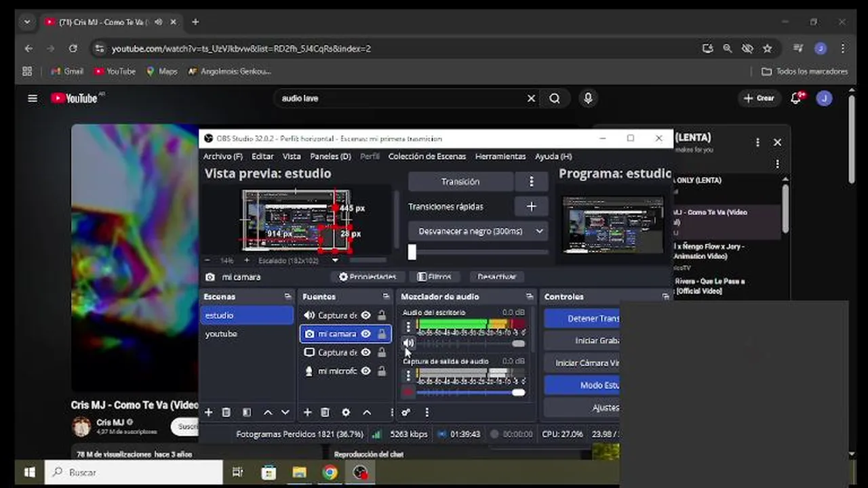Open Filtros for selected source
Viewport: 868px width, 488px height.
pyautogui.click(x=434, y=277)
